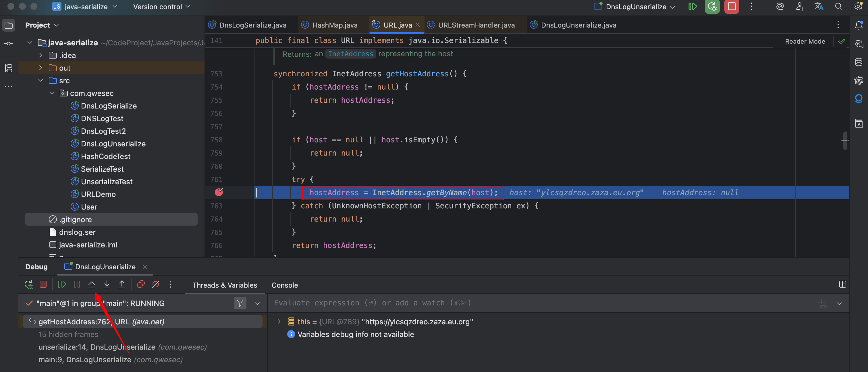Expand the out folder
The height and width of the screenshot is (372, 868).
(41, 68)
